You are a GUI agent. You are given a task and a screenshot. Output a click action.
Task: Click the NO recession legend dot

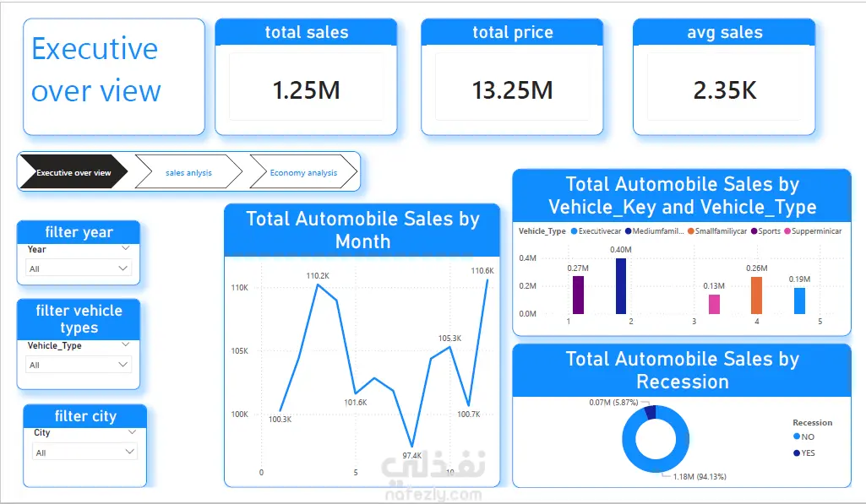[x=797, y=436]
